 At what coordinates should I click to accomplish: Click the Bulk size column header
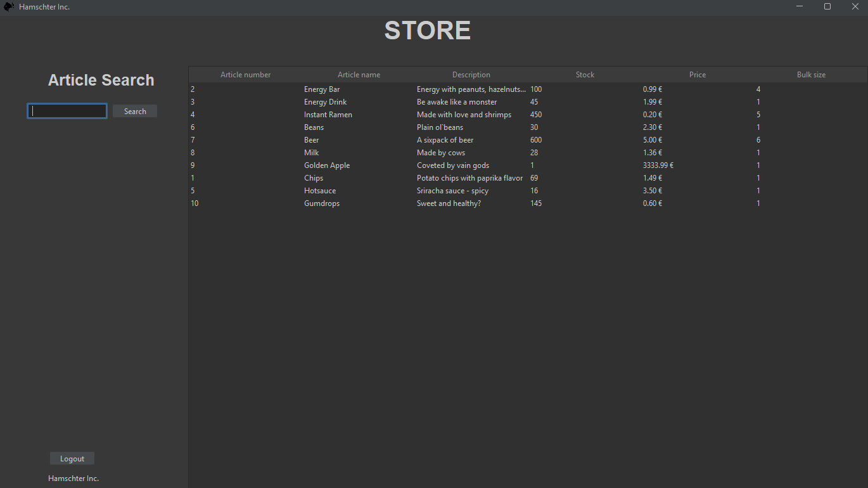click(x=811, y=75)
